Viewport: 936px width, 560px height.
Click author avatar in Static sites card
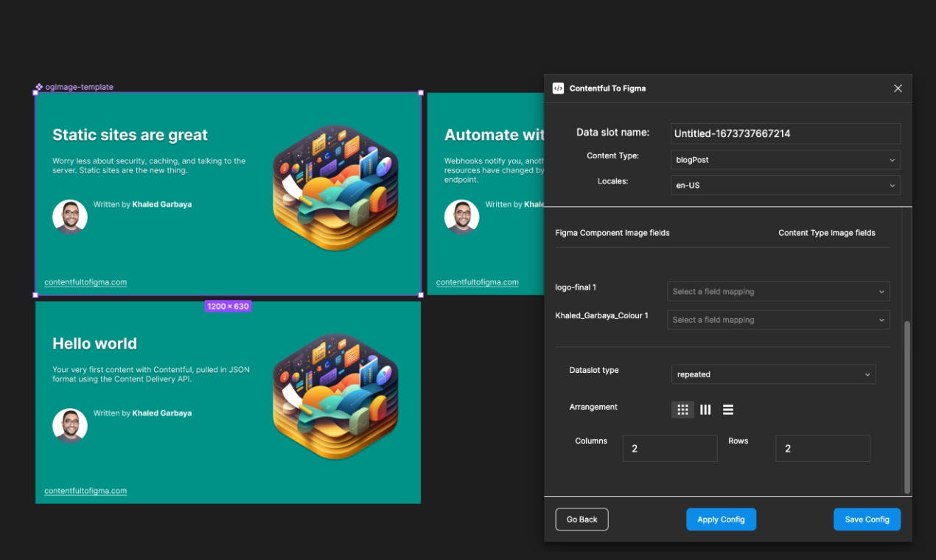coord(70,217)
